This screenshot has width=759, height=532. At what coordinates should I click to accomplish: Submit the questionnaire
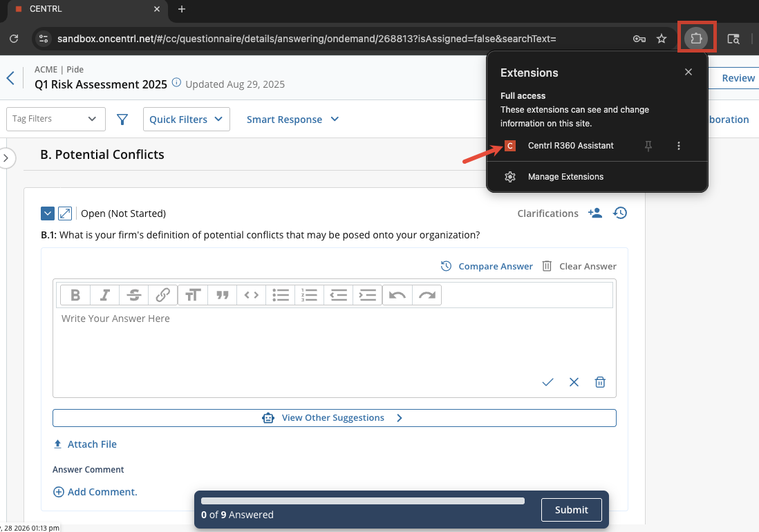point(571,510)
